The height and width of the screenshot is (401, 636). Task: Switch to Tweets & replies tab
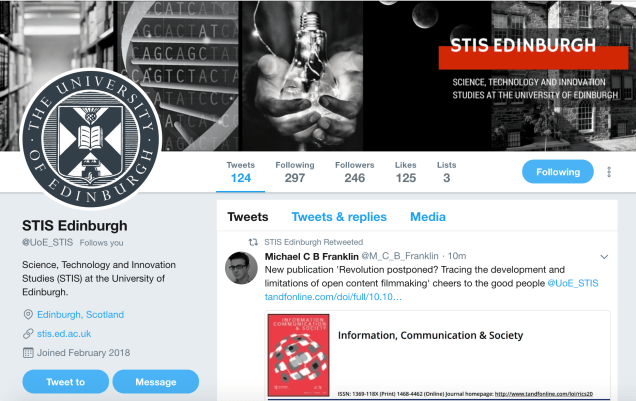339,217
